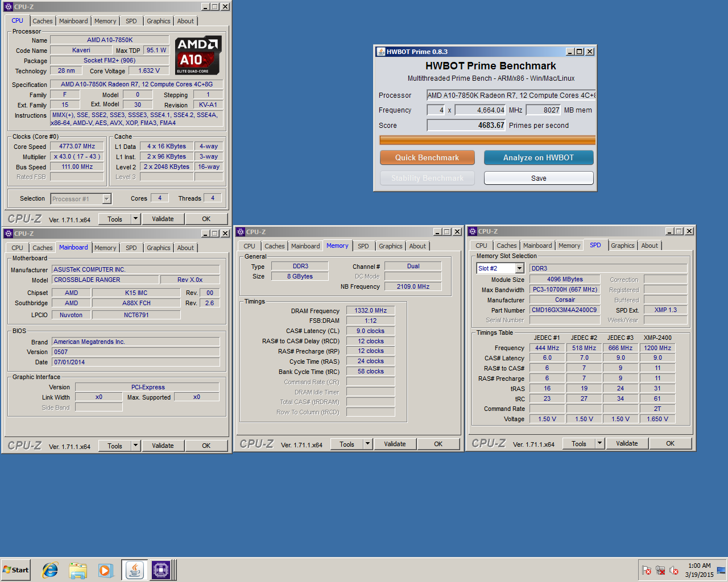Click the title icon of the CPU-Z Mainboard window
This screenshot has width=728, height=582.
coord(9,234)
